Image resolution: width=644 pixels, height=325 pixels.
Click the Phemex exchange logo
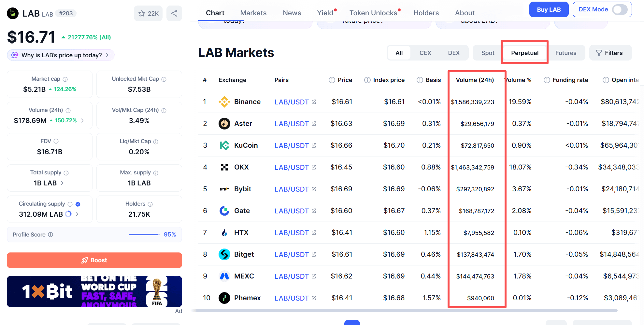click(x=224, y=298)
